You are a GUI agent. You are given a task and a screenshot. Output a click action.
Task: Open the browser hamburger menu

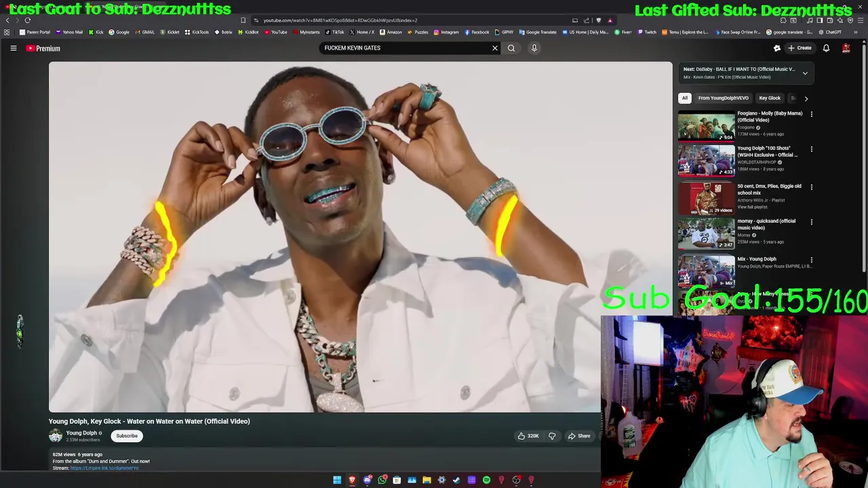coord(860,20)
